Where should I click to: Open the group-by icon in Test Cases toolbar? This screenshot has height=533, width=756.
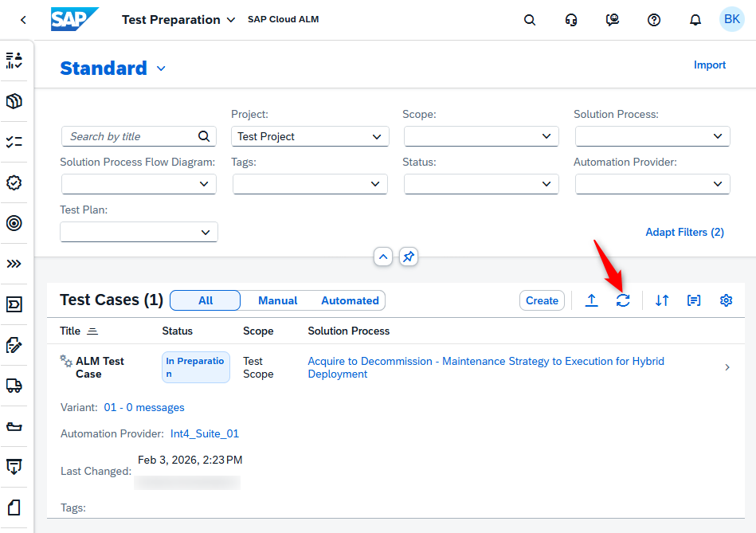(694, 300)
